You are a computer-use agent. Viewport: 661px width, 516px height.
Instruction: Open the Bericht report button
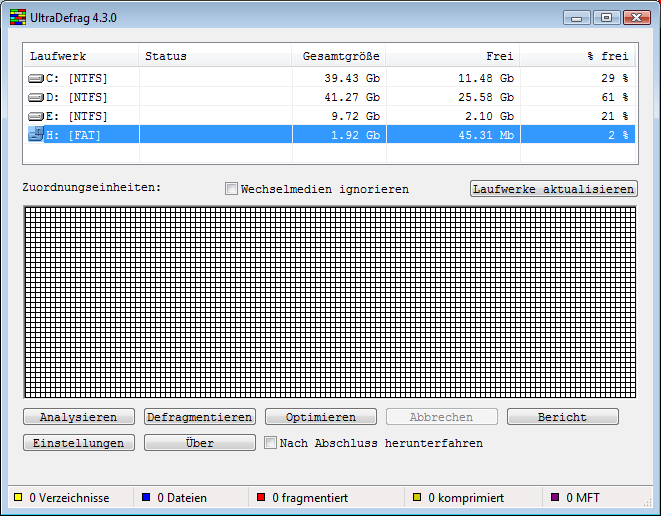click(x=563, y=417)
